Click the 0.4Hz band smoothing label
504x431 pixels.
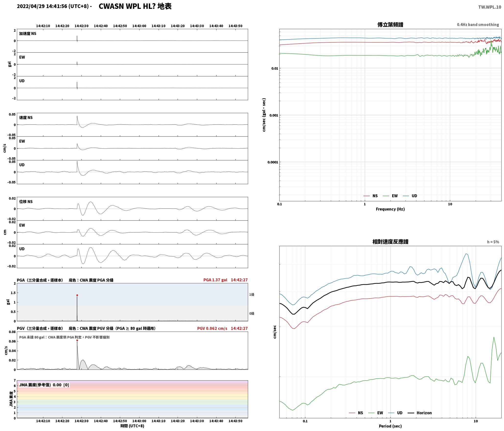click(478, 25)
